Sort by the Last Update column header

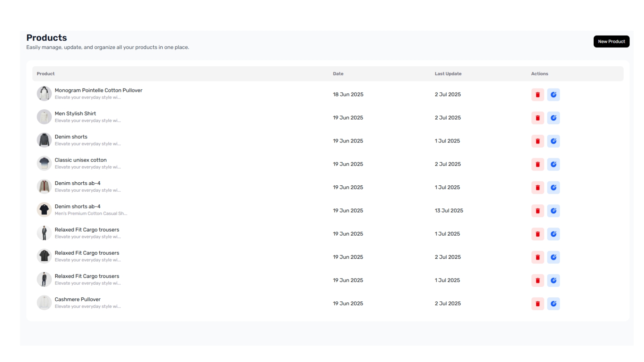coord(448,74)
